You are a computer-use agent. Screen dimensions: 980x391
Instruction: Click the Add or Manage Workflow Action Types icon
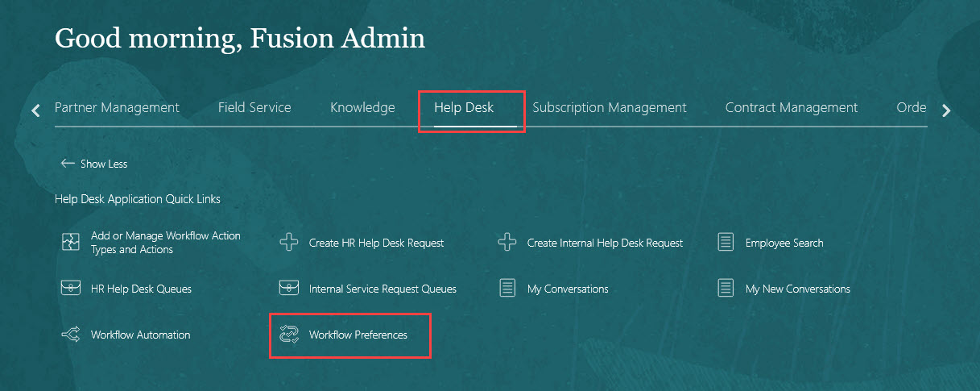[71, 243]
